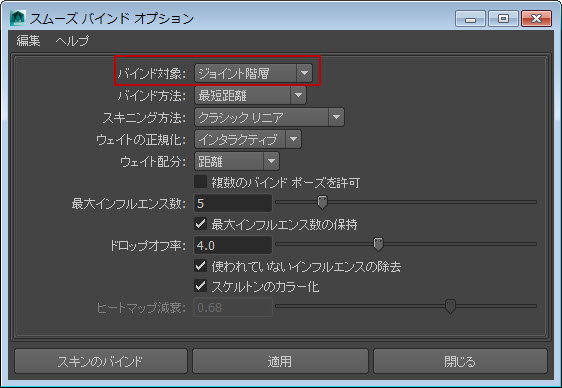Image resolution: width=562 pixels, height=388 pixels.
Task: Open the ヘルプ menu
Action: coord(72,40)
